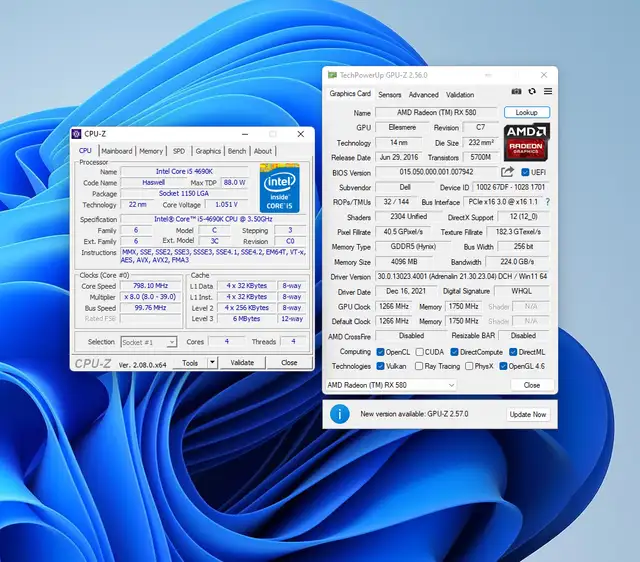
Task: Click Level 3 cache value 6 MBytes
Action: [247, 319]
